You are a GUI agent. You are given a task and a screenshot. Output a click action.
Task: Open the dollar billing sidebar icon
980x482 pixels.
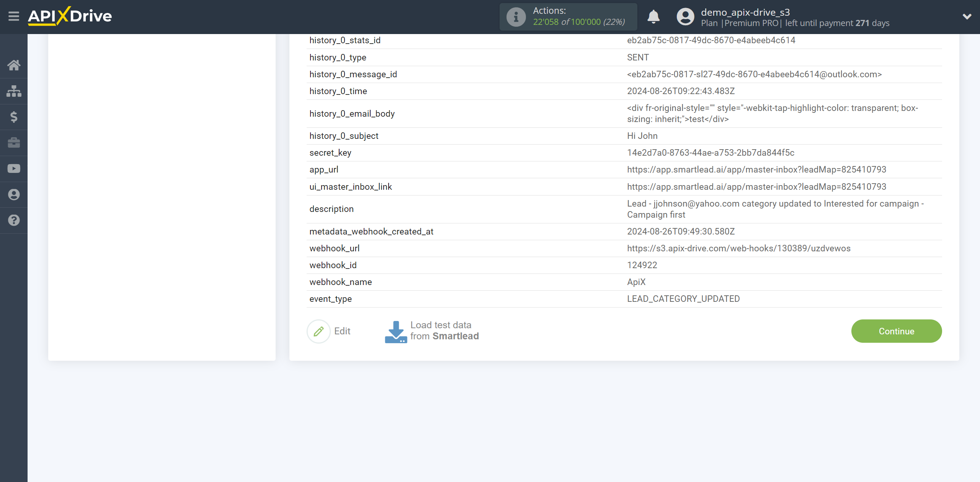(x=14, y=117)
